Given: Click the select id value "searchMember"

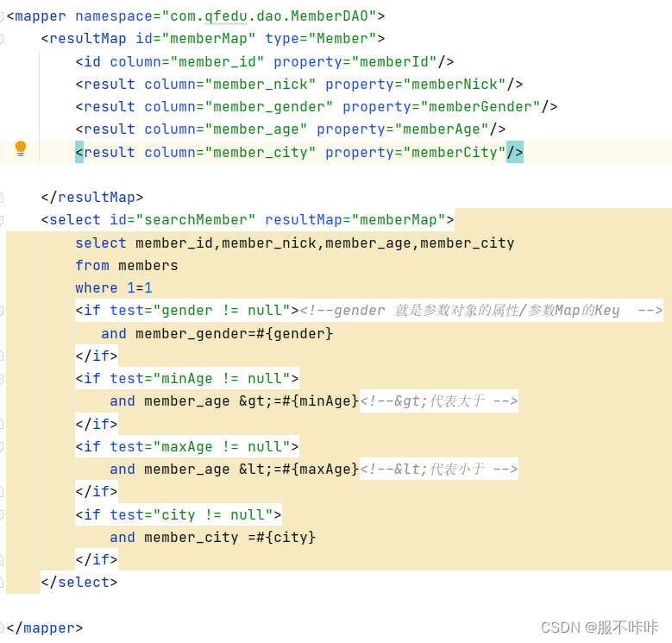Looking at the screenshot, I should tap(196, 220).
